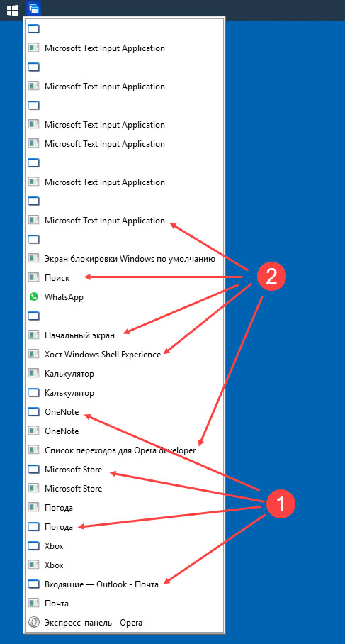This screenshot has width=345, height=644.
Task: Select the standalone Почта entry
Action: point(124,604)
